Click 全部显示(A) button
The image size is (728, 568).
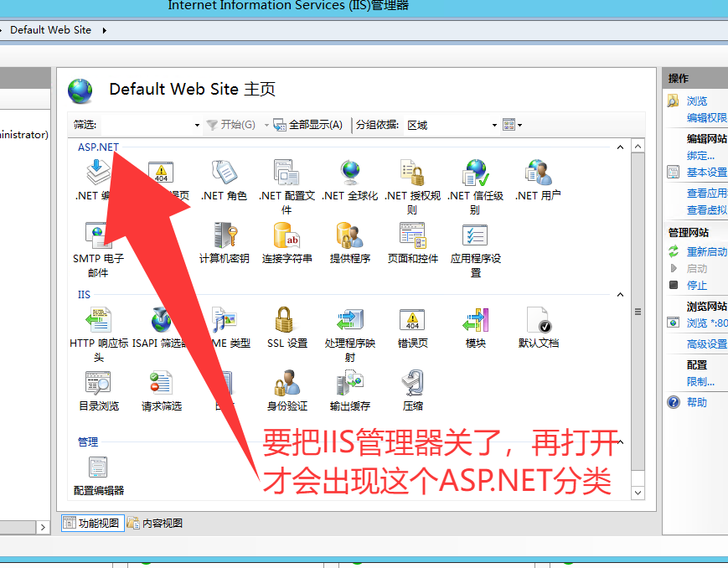tap(307, 125)
